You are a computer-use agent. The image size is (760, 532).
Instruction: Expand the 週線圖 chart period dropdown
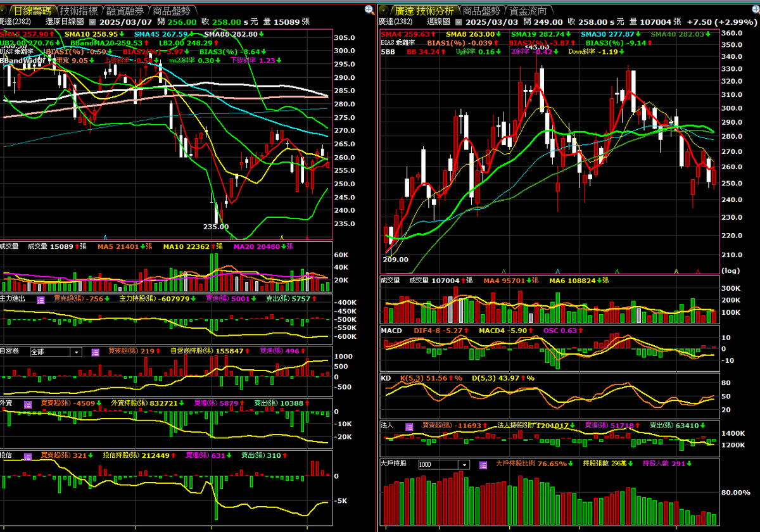point(459,22)
